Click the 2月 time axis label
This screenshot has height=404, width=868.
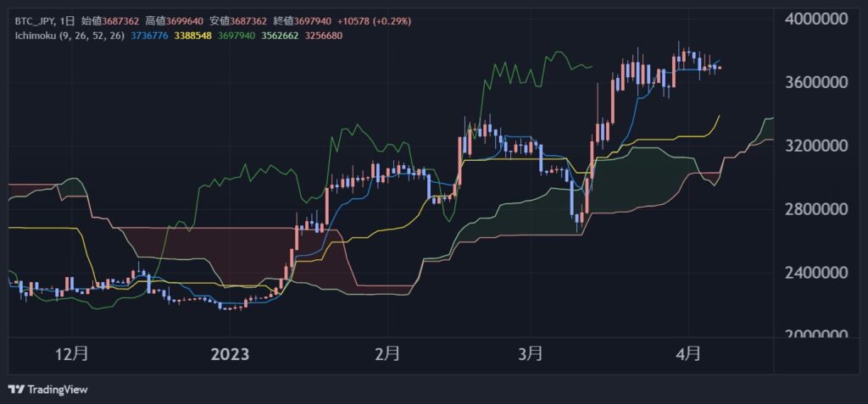pyautogui.click(x=387, y=353)
